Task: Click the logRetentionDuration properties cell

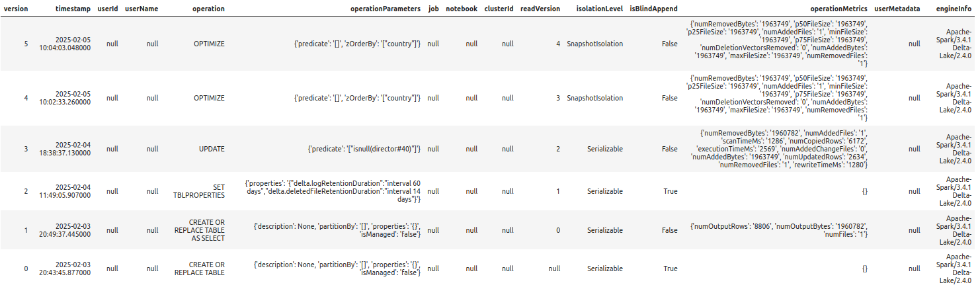Action: tap(333, 191)
